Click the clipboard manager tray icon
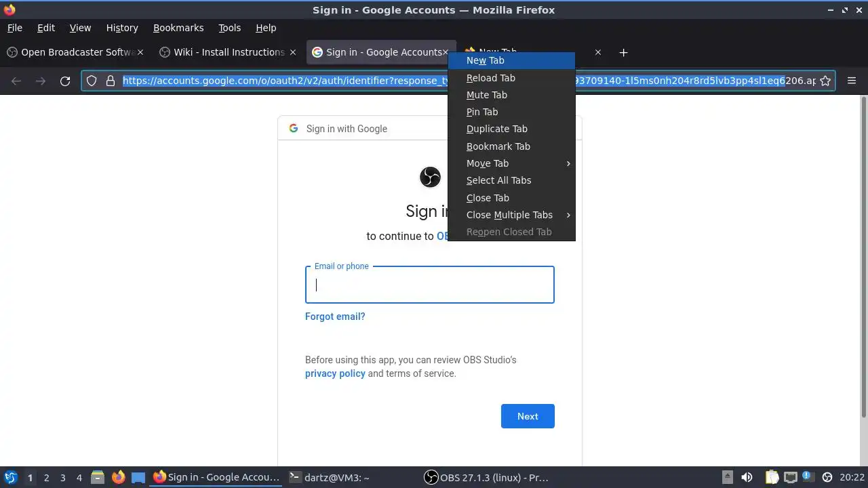 (x=772, y=477)
